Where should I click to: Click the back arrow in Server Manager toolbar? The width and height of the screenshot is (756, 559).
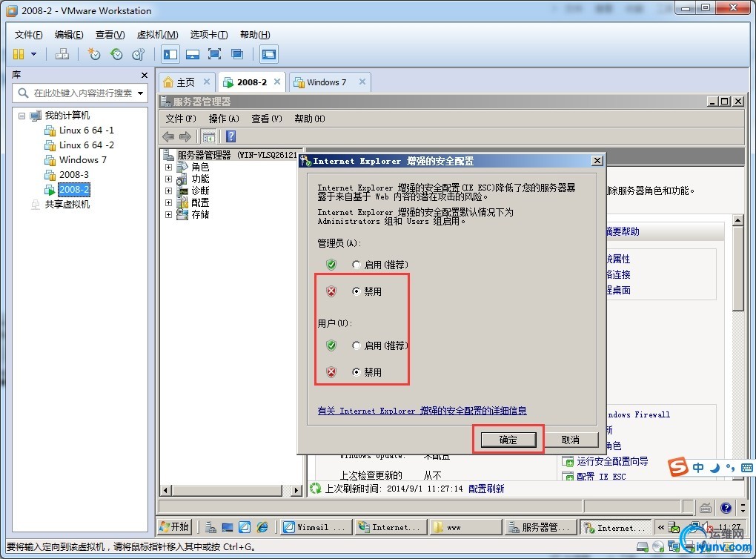(x=168, y=137)
